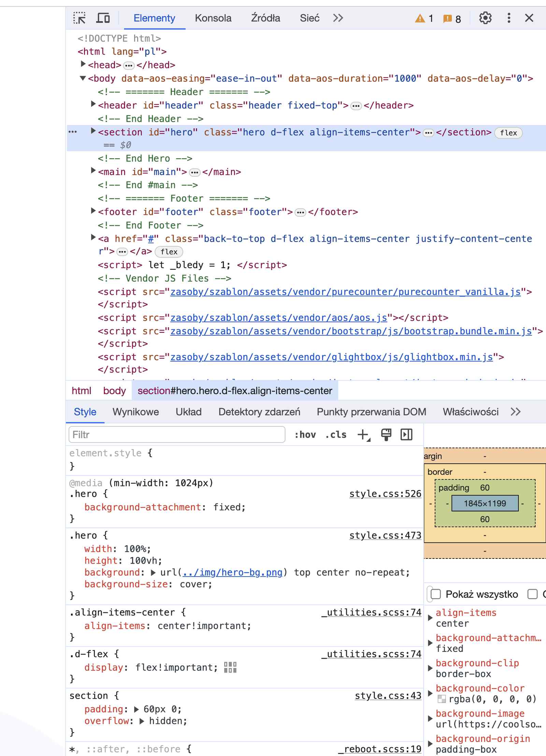Open style.css:43 source link
546x756 pixels.
tap(388, 696)
